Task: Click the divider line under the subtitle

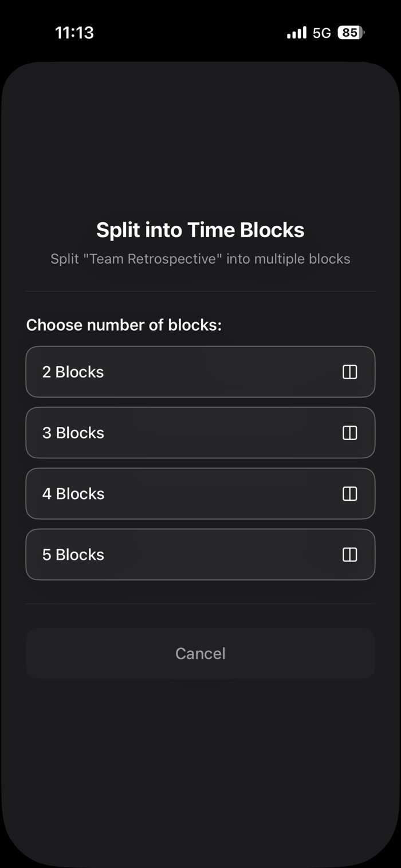Action: pyautogui.click(x=200, y=291)
